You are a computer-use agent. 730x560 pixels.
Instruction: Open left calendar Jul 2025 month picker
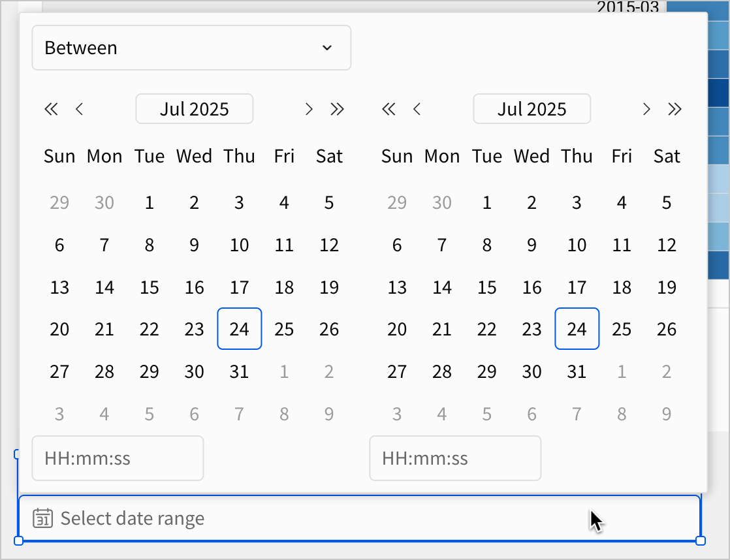pyautogui.click(x=194, y=109)
